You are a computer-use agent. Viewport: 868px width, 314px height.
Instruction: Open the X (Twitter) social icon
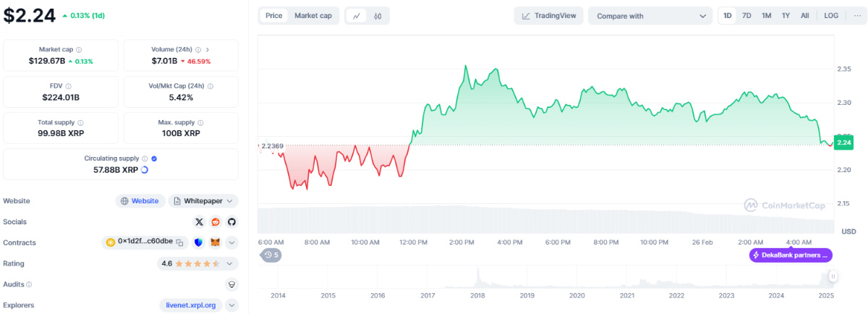[200, 222]
